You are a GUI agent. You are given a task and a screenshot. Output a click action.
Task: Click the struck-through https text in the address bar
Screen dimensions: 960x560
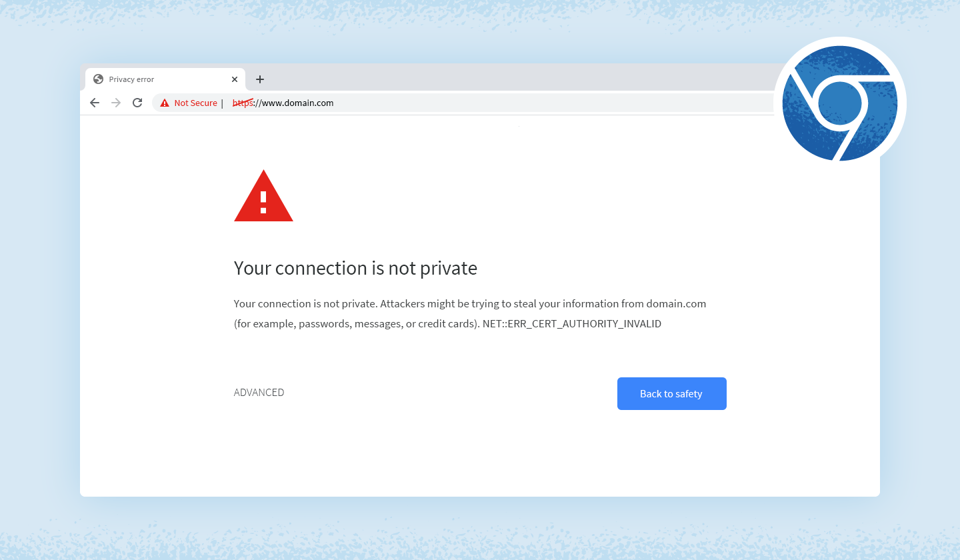point(241,103)
